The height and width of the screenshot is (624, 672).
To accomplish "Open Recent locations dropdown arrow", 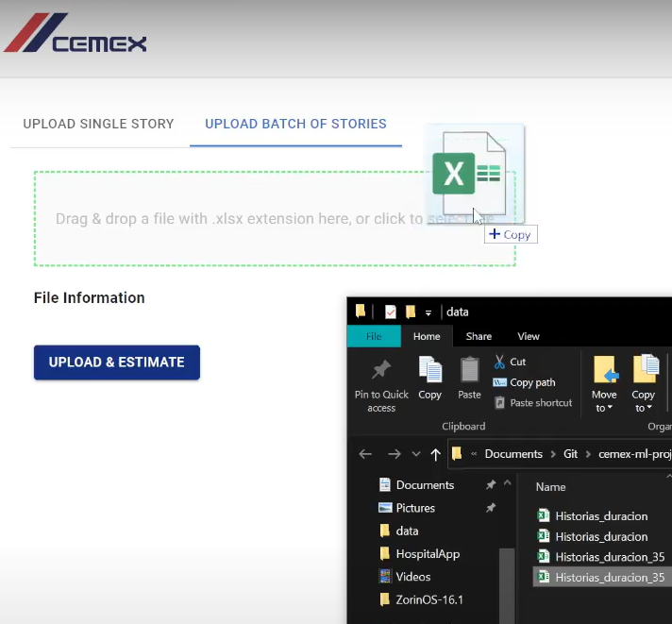I will coord(415,454).
